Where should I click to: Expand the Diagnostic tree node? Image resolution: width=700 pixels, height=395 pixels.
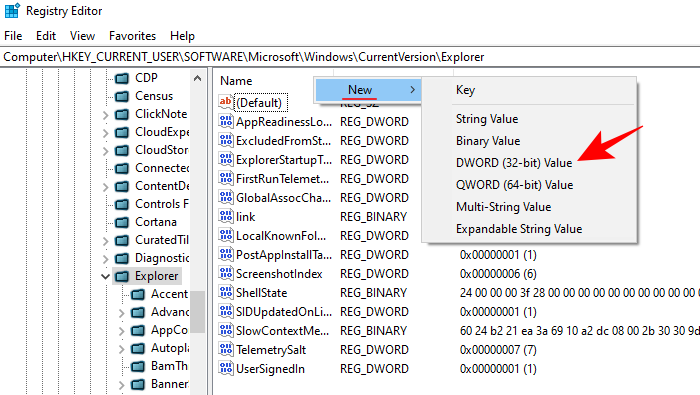(106, 259)
